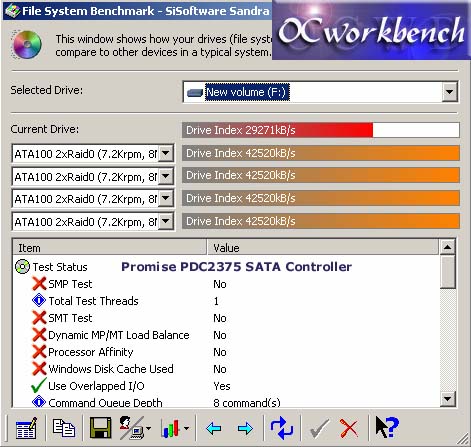
Task: Click the blue forward arrow icon
Action: tap(245, 428)
